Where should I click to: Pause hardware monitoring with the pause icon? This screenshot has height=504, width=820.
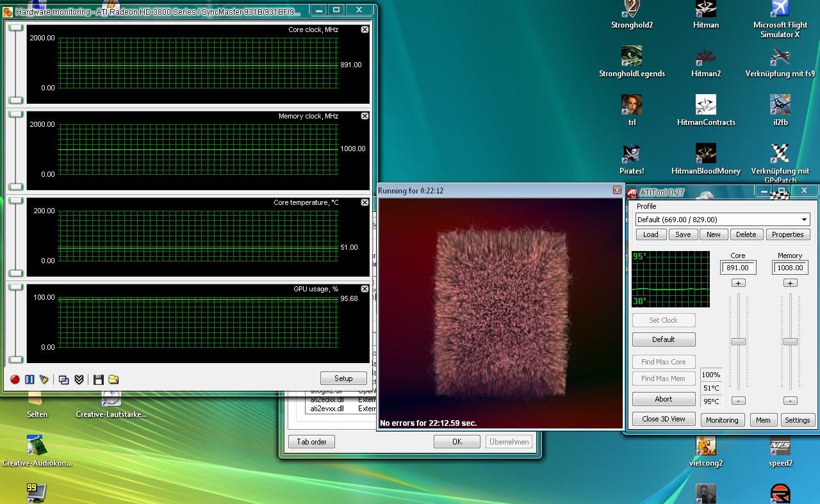point(29,379)
